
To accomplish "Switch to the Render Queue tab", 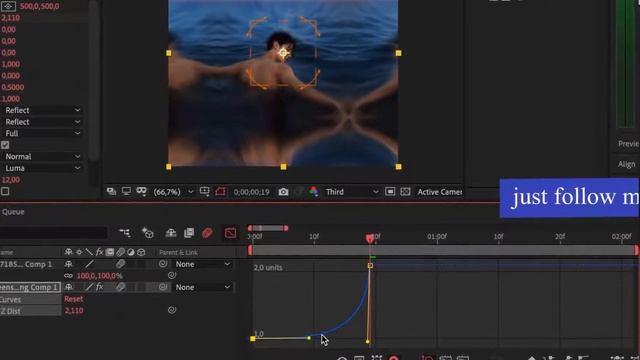I will tap(13, 212).
